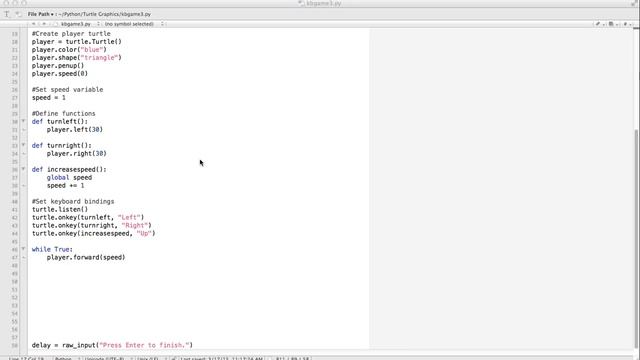The width and height of the screenshot is (640, 360).
Task: Click the 'player.speed(0)' line
Action: click(60, 73)
